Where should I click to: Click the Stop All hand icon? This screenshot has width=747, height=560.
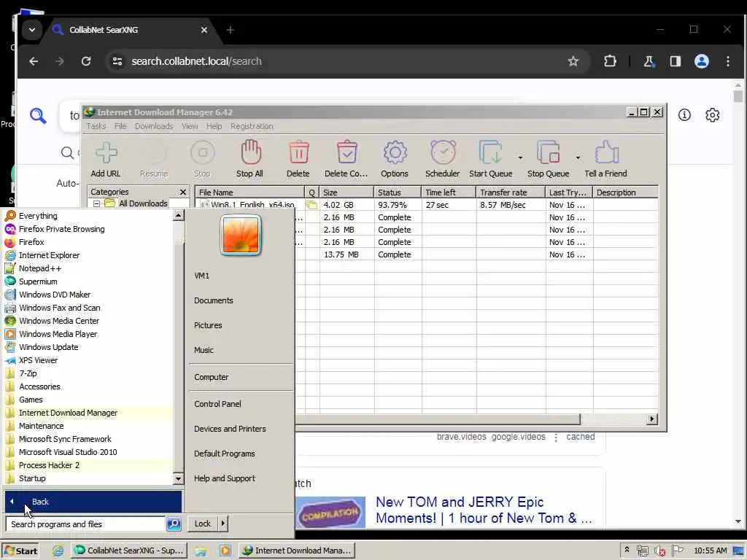tap(250, 152)
